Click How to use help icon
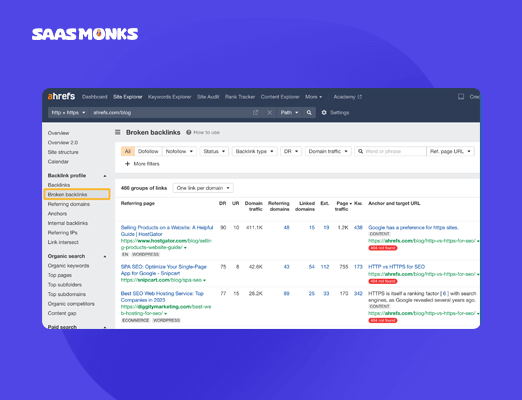 [189, 132]
